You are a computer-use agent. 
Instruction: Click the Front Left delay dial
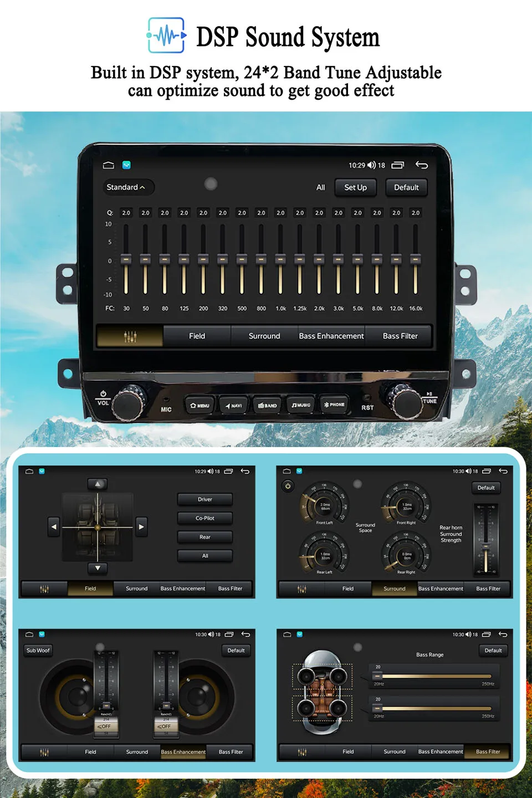pyautogui.click(x=324, y=504)
